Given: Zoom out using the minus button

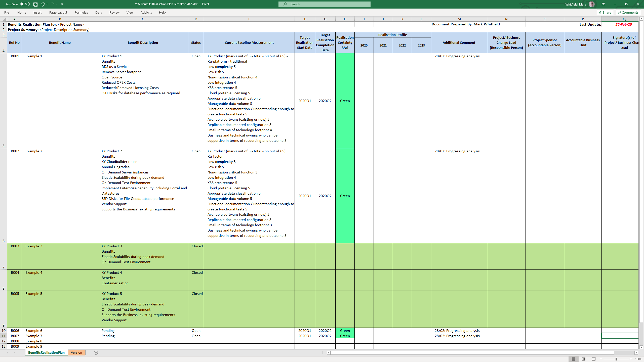Looking at the screenshot, I should point(601,359).
